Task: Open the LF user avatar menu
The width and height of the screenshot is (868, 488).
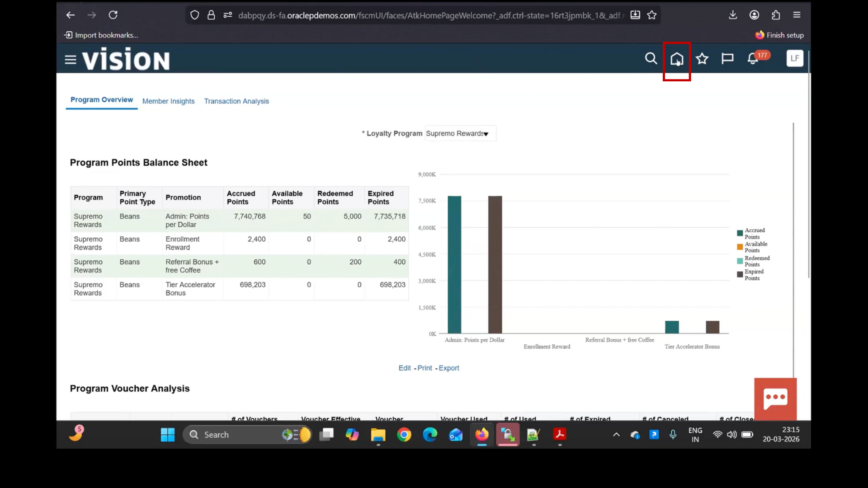Action: pos(795,58)
